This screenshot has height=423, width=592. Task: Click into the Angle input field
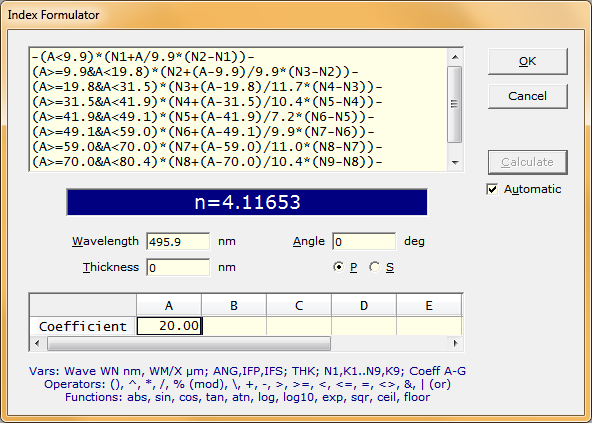364,242
